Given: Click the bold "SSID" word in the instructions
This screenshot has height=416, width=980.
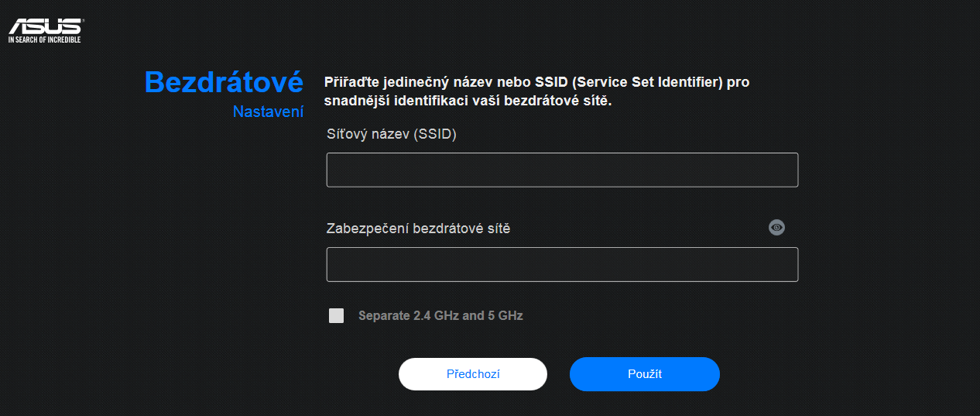Looking at the screenshot, I should tap(547, 81).
